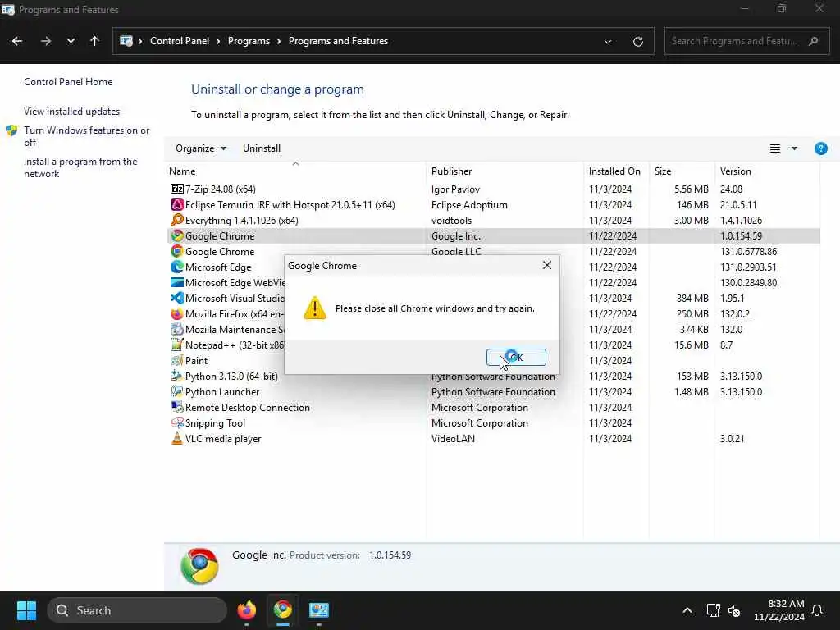This screenshot has width=840, height=630.
Task: Click the Microsoft Edge icon in the list
Action: point(177,267)
